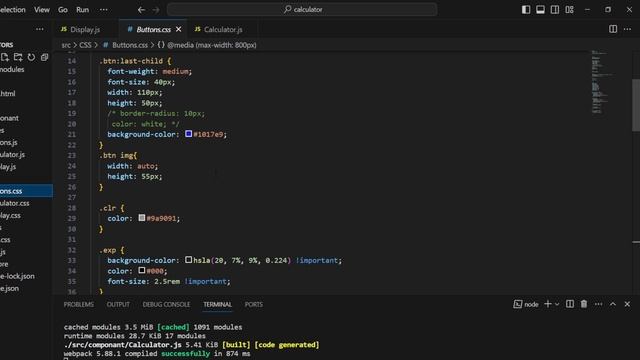Click the CSS breadcrumb folder
This screenshot has height=360, width=640.
click(x=85, y=45)
